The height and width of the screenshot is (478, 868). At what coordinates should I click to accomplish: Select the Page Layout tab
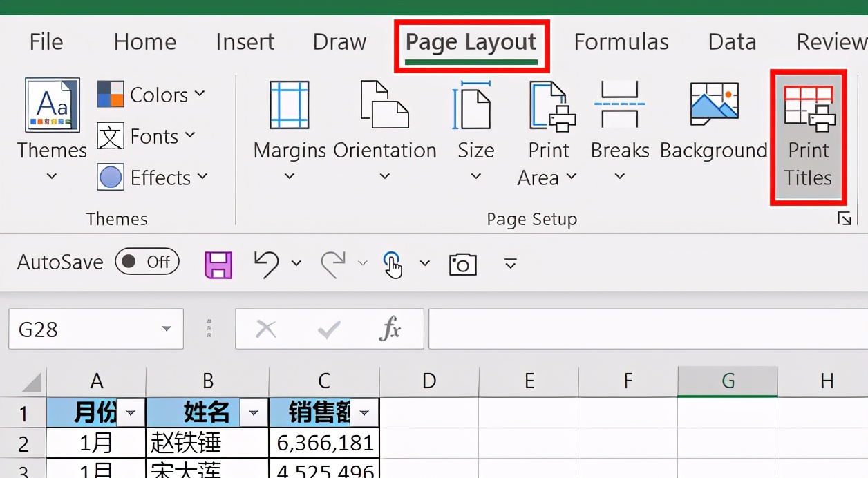[x=471, y=44]
